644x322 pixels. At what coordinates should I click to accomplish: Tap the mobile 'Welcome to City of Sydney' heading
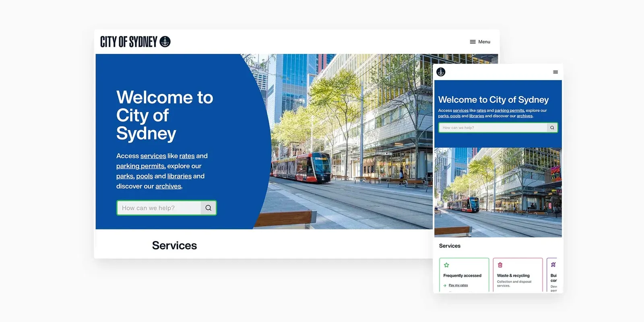[x=493, y=99]
